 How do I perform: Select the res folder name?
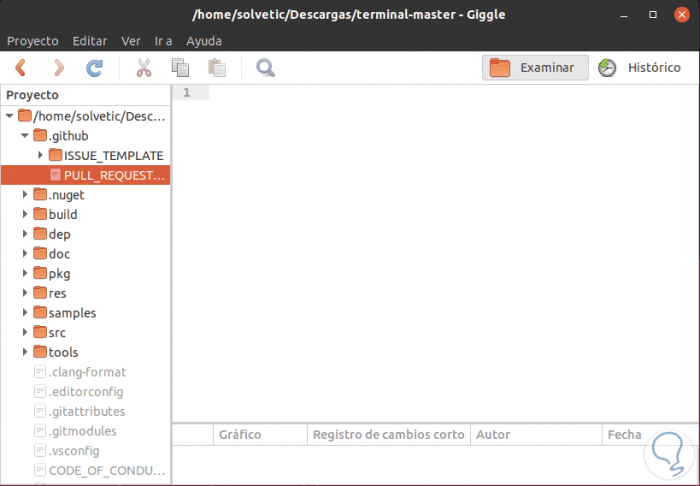coord(57,293)
